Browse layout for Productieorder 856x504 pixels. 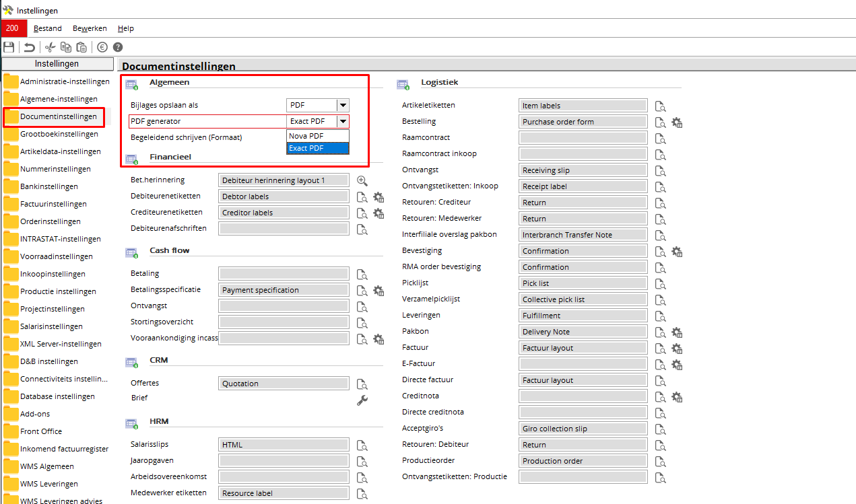coord(661,461)
